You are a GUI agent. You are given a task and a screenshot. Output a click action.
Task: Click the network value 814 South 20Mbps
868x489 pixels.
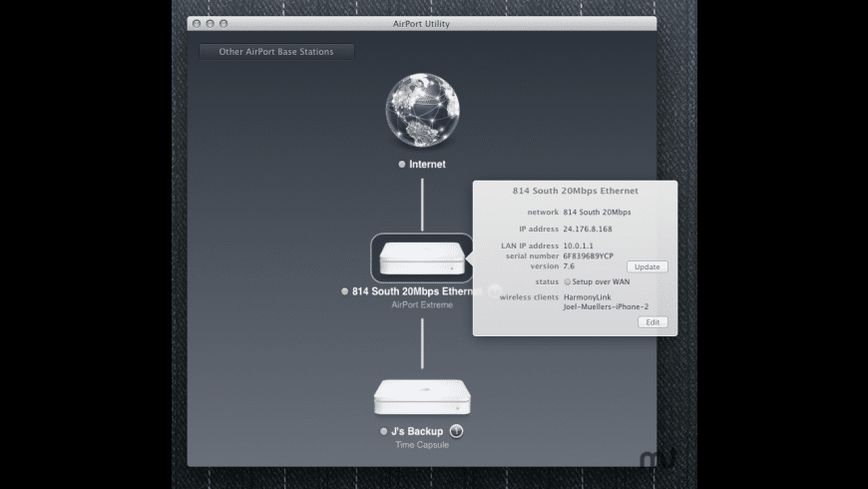point(597,213)
